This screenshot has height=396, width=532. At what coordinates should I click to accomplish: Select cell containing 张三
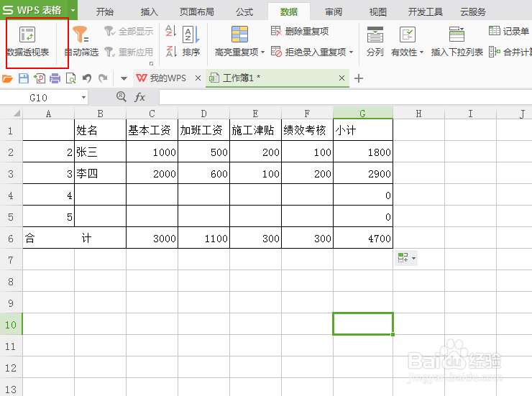click(100, 152)
